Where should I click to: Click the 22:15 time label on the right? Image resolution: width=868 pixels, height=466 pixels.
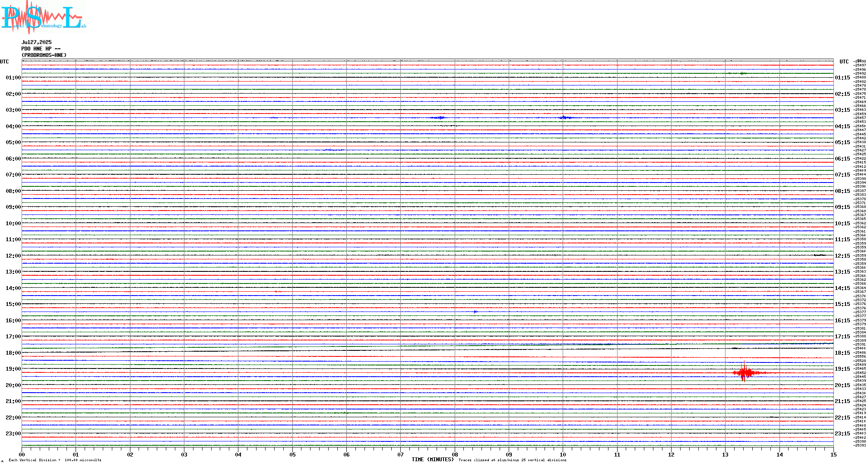[843, 418]
